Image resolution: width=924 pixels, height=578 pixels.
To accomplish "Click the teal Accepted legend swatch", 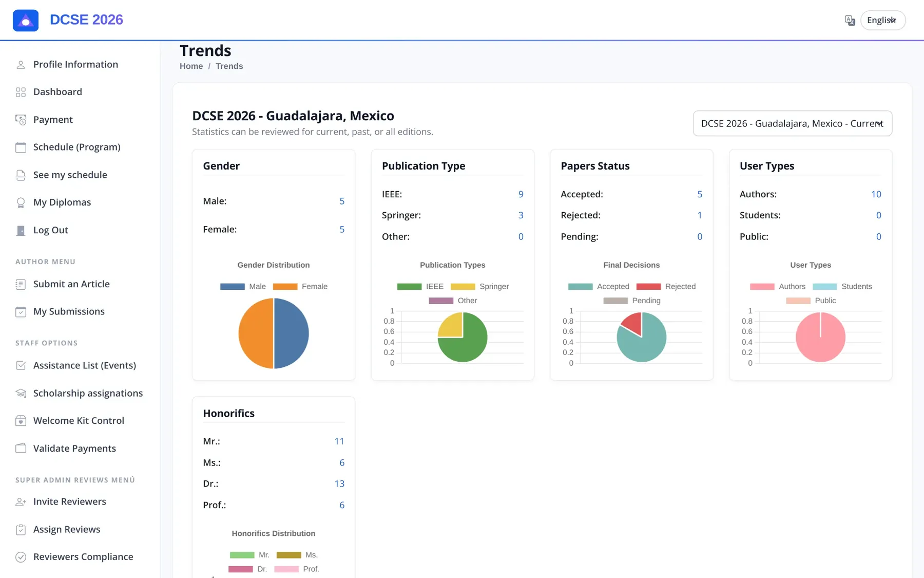I will tap(581, 287).
